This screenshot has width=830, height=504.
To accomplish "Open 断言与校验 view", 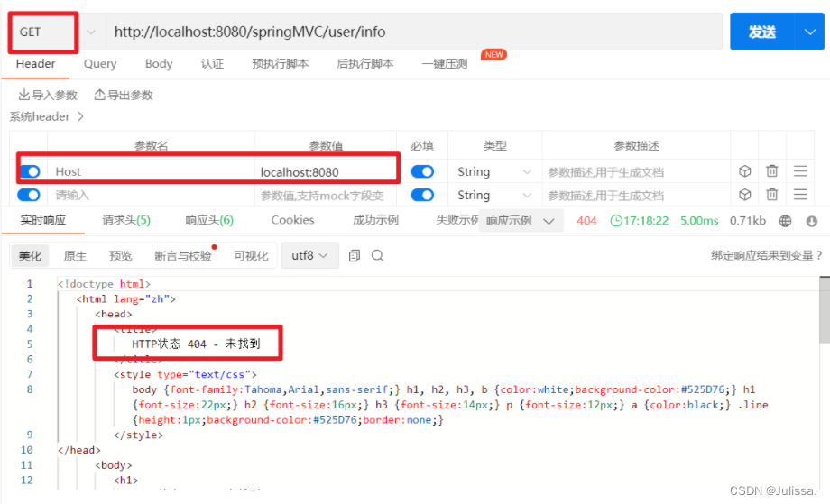I will [x=183, y=256].
